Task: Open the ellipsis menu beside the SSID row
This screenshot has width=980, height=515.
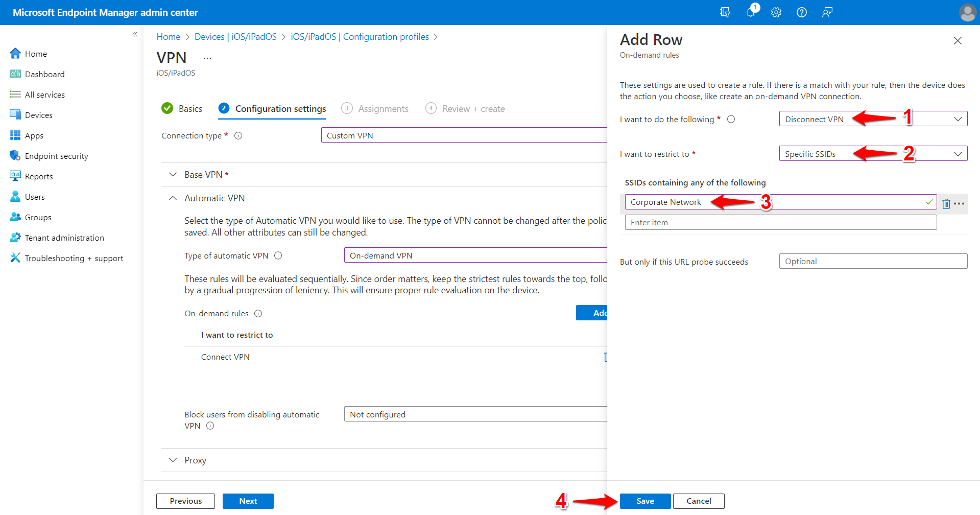Action: point(960,203)
